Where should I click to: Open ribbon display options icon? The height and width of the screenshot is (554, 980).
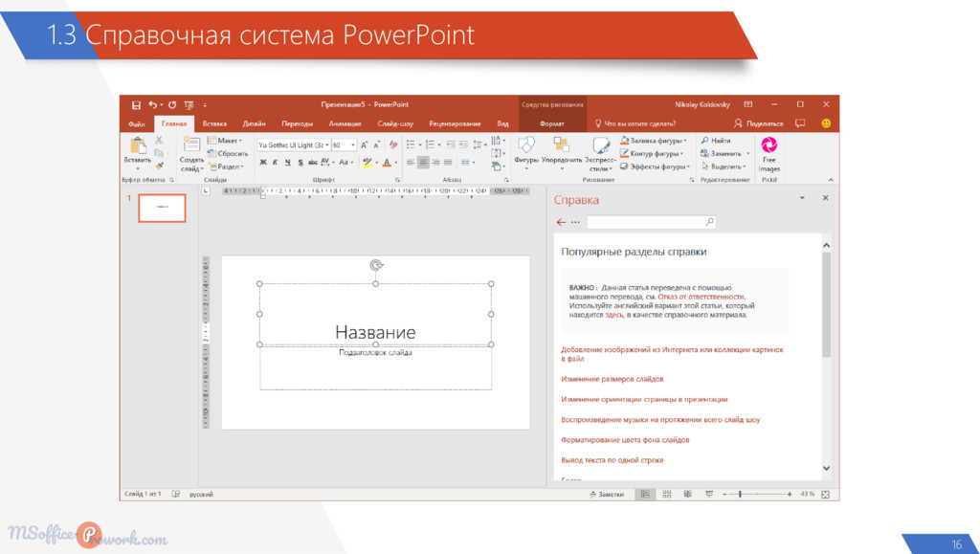pyautogui.click(x=747, y=105)
